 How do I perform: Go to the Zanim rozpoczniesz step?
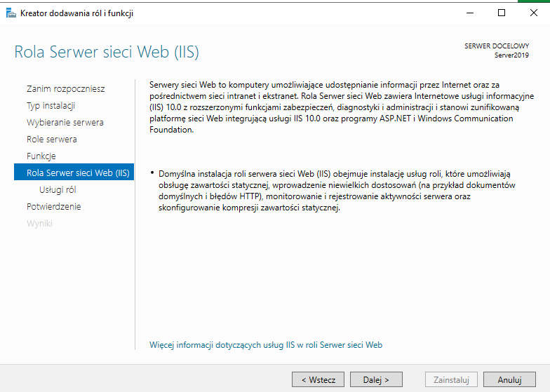pyautogui.click(x=66, y=88)
